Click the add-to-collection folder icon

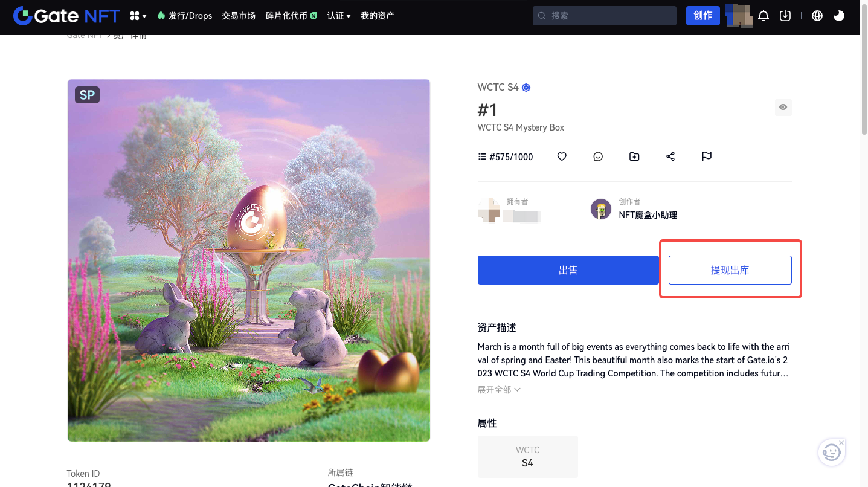pyautogui.click(x=634, y=156)
